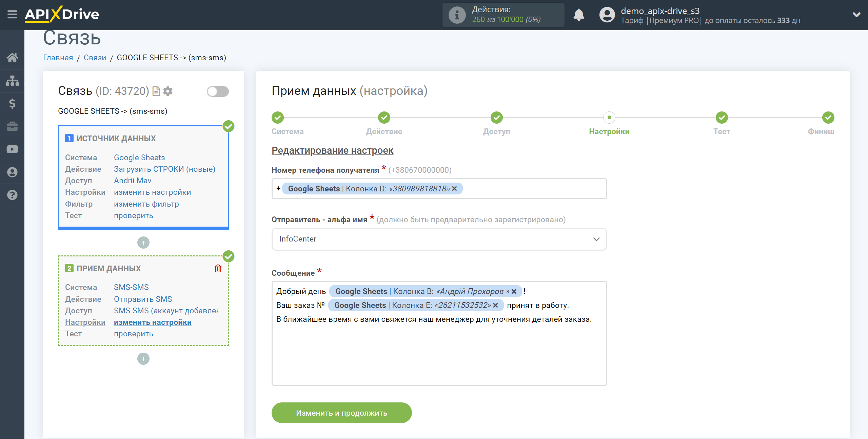Open the InfoCenter sender dropdown
Image resolution: width=868 pixels, height=439 pixels.
coord(439,239)
